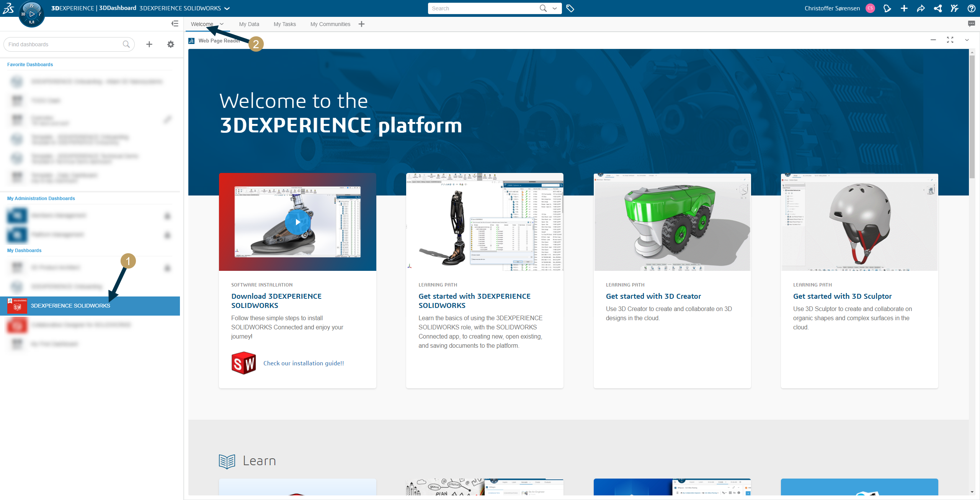The image size is (980, 500).
Task: Open the Web Page Reader widget menu chevron
Action: 967,40
